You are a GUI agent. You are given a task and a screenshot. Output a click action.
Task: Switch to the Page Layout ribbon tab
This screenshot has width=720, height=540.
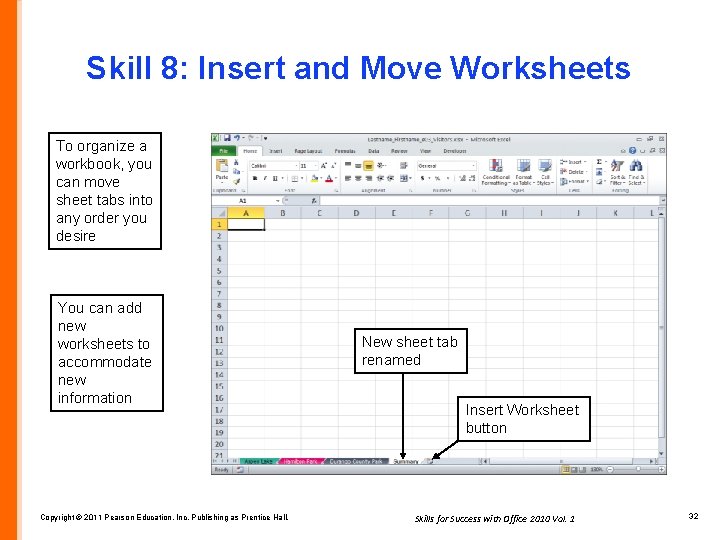308,151
